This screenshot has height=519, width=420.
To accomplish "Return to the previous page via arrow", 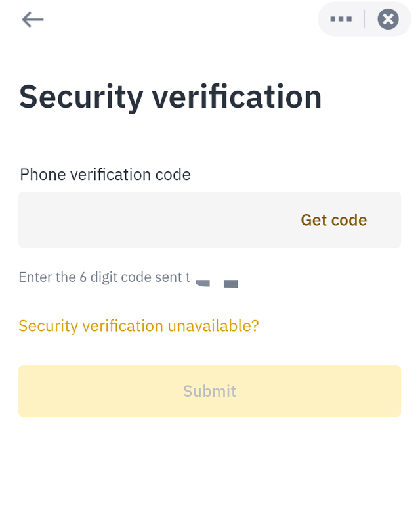I will [x=32, y=20].
